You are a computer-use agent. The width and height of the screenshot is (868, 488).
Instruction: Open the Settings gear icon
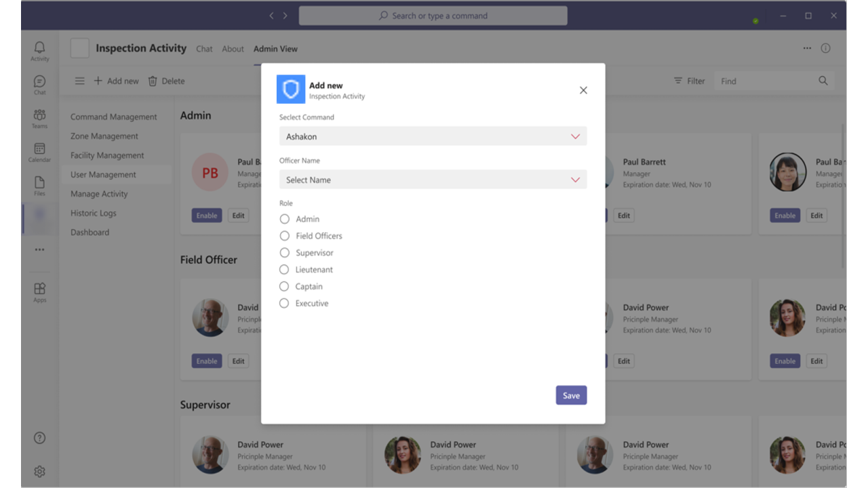point(39,471)
